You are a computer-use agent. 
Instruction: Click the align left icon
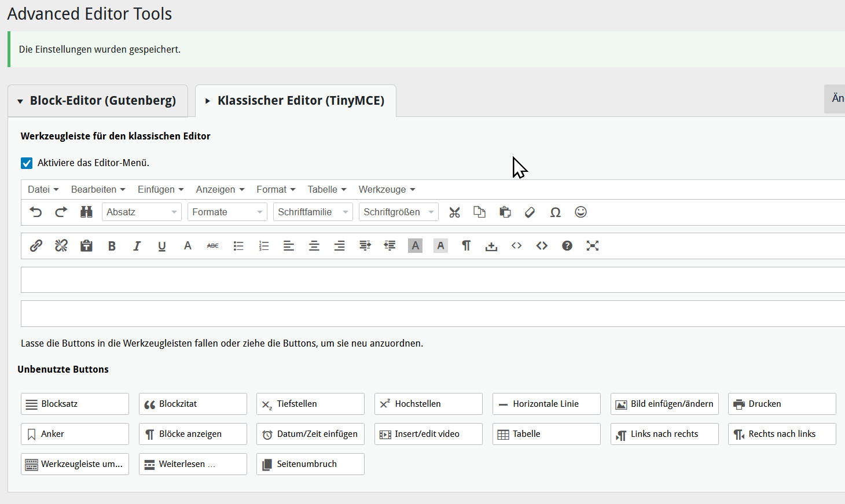click(288, 246)
